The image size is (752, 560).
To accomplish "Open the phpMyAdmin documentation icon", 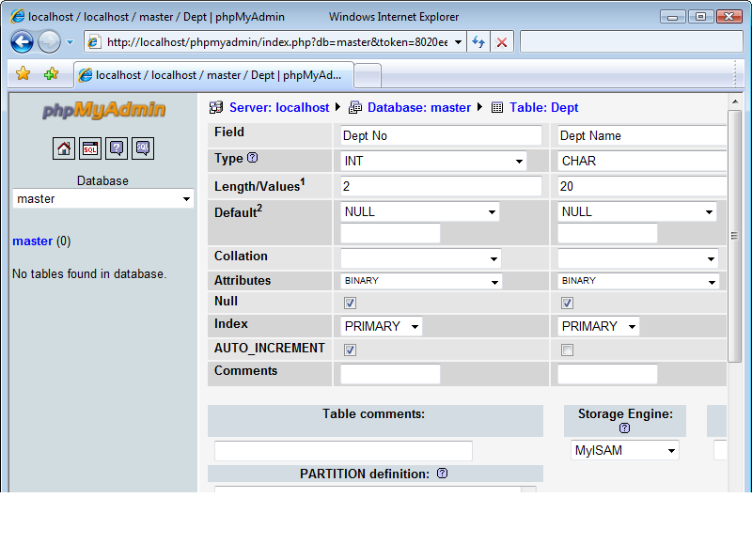I will [x=117, y=148].
